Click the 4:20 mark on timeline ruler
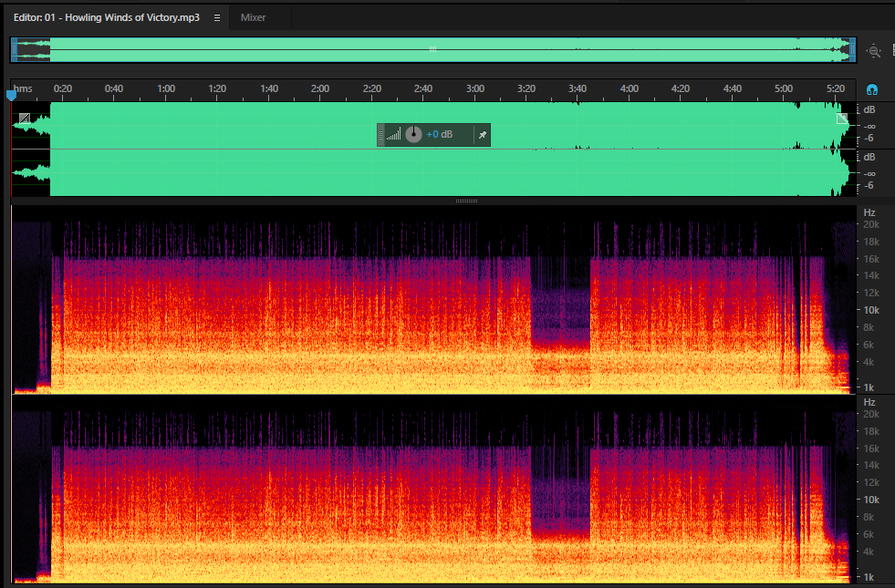Viewport: 895px width, 588px height. (x=681, y=88)
